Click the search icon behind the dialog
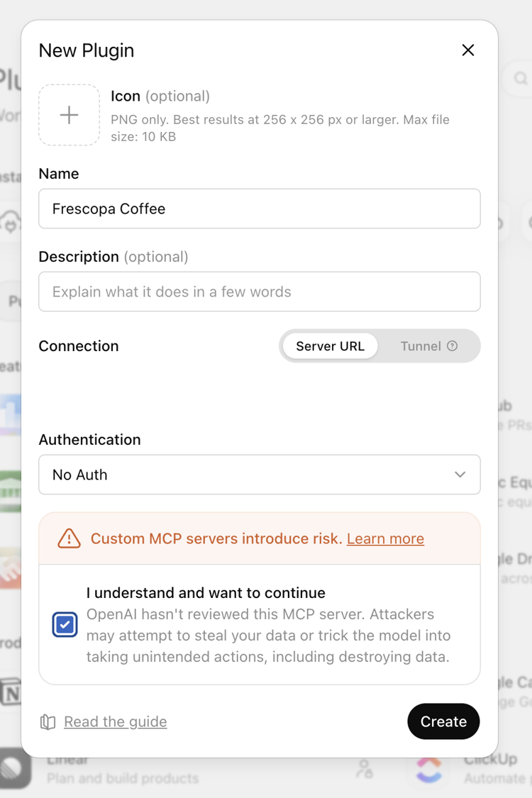 point(520,78)
